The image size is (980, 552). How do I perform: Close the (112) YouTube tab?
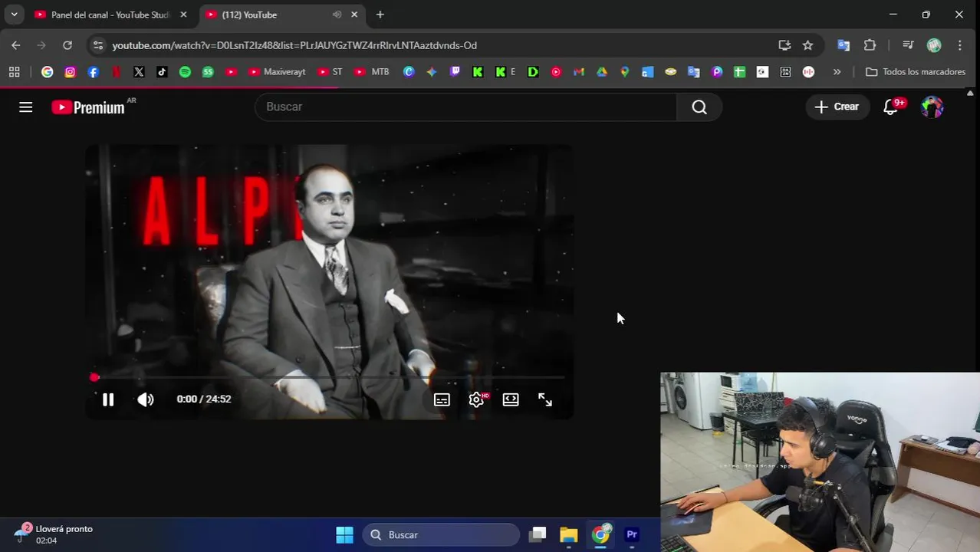[354, 15]
